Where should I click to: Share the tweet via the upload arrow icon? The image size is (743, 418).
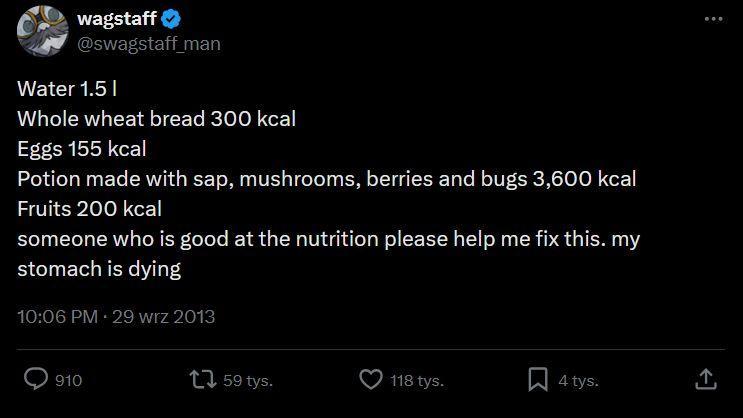click(705, 380)
